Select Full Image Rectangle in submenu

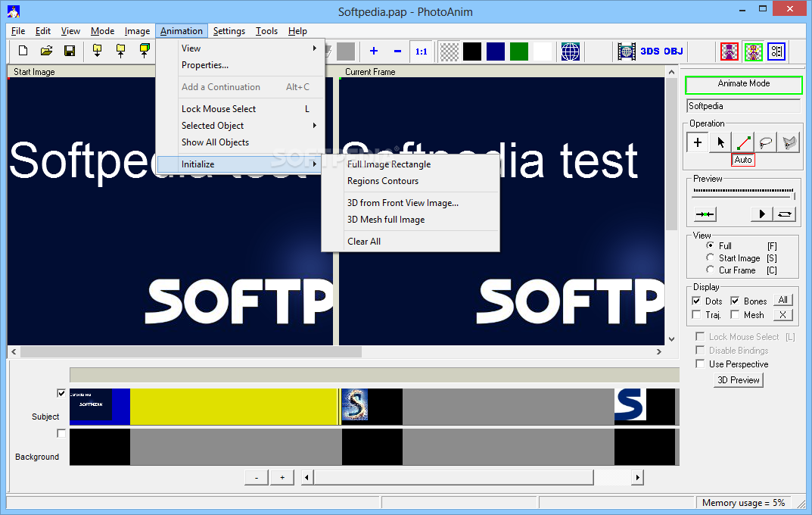pos(411,164)
